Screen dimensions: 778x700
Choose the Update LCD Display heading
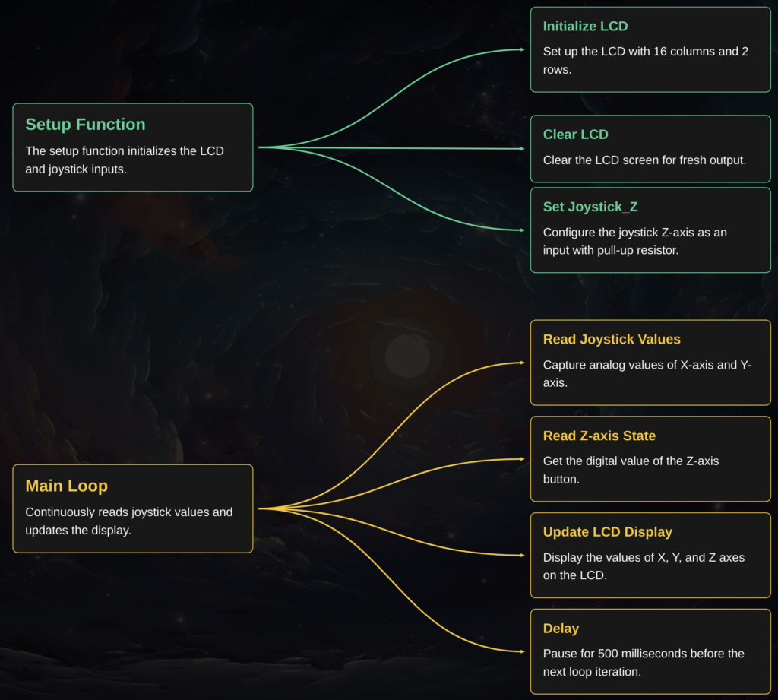pyautogui.click(x=607, y=532)
